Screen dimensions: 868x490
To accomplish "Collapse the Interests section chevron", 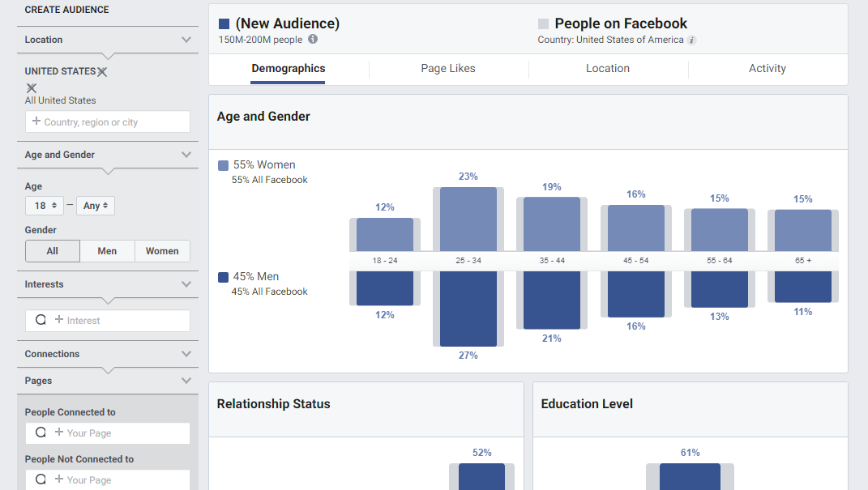I will click(x=186, y=284).
